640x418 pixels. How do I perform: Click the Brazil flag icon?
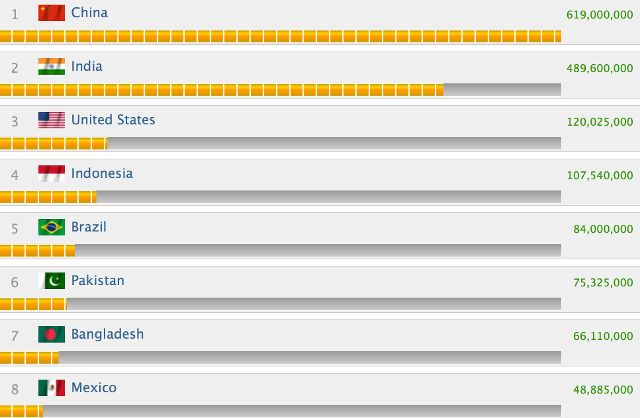tap(51, 227)
